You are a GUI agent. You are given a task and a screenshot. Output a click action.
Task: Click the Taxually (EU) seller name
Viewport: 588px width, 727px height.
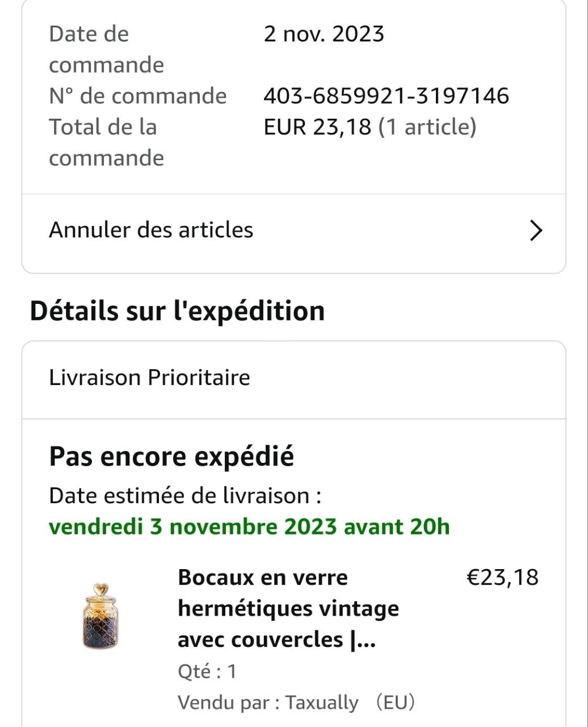pyautogui.click(x=350, y=703)
